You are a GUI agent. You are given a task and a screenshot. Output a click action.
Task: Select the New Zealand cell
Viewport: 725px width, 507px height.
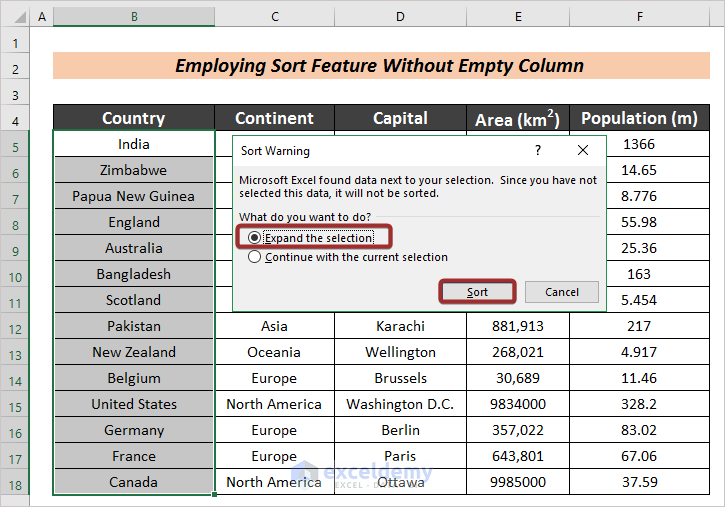coord(134,352)
